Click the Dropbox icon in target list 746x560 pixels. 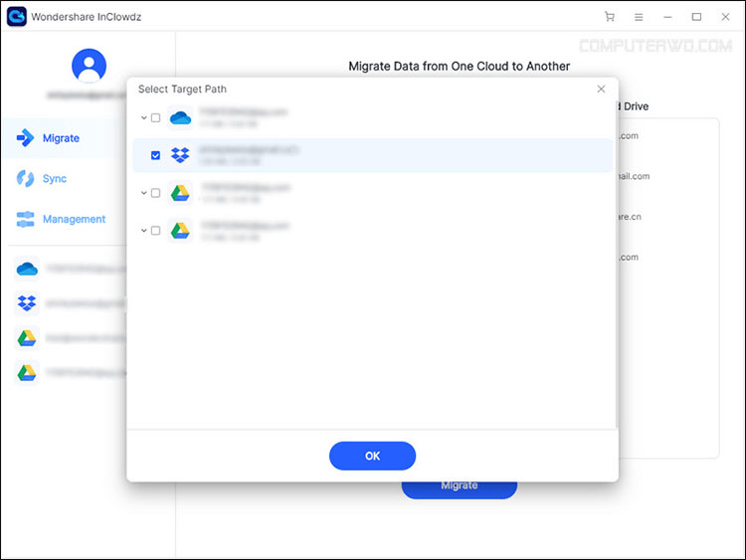point(180,155)
